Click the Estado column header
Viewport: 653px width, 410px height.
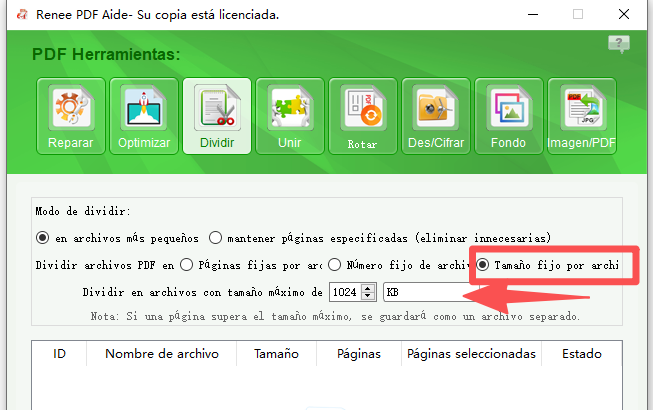pyautogui.click(x=582, y=354)
